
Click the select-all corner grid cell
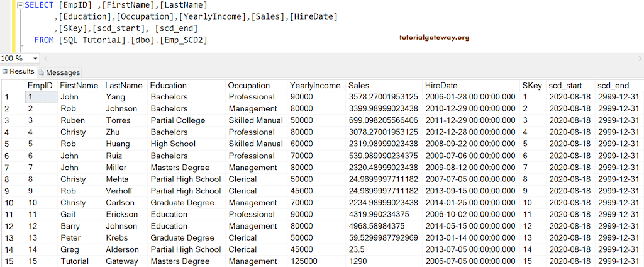[x=11, y=86]
